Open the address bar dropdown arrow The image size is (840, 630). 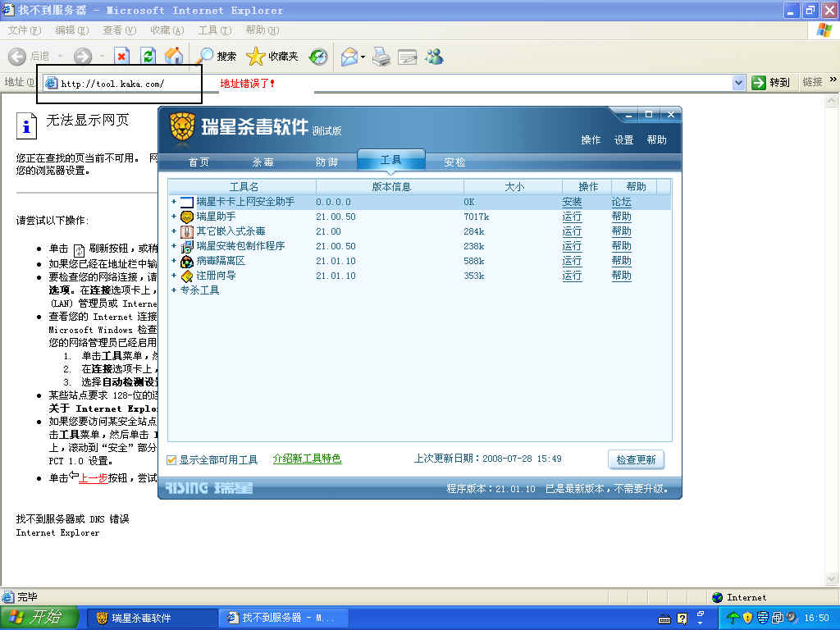point(738,83)
